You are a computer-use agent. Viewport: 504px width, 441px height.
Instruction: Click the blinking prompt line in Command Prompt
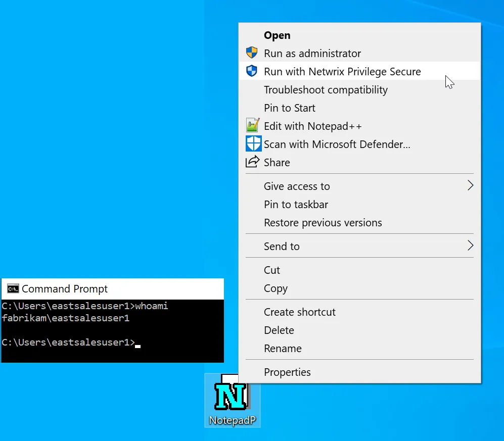point(71,342)
